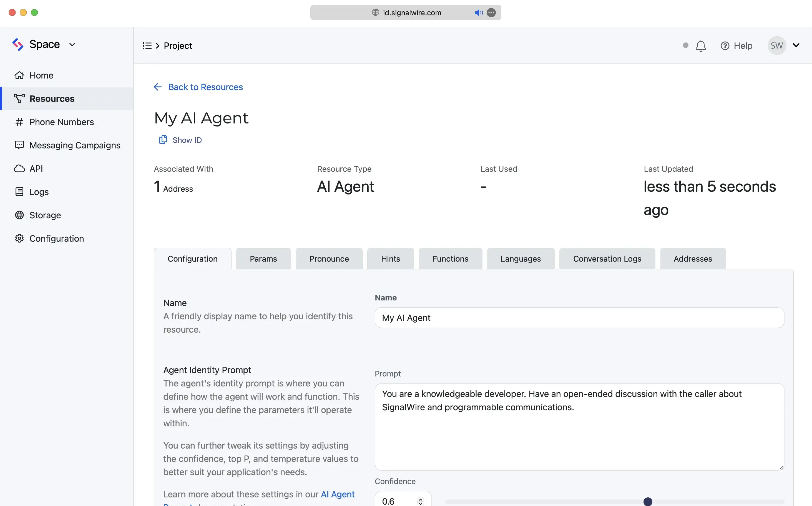Click the API sidebar icon
Screen dimensions: 812x506
pos(19,168)
